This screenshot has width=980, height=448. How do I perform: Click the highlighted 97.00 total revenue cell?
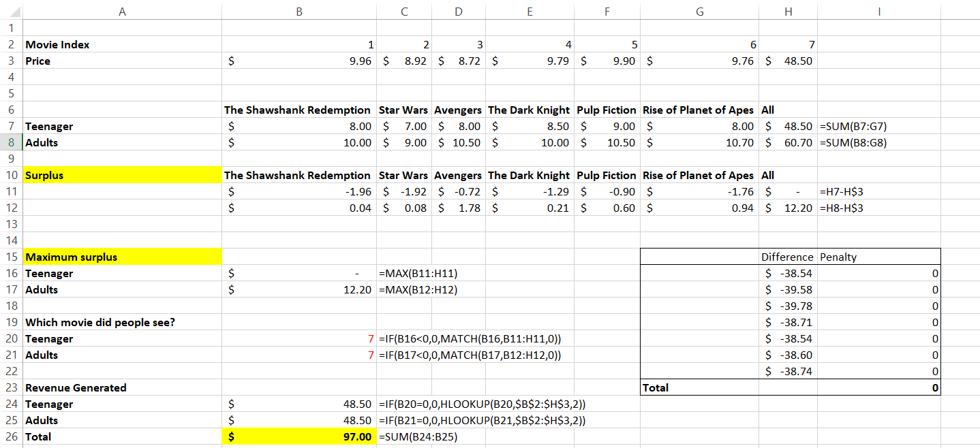tap(299, 437)
